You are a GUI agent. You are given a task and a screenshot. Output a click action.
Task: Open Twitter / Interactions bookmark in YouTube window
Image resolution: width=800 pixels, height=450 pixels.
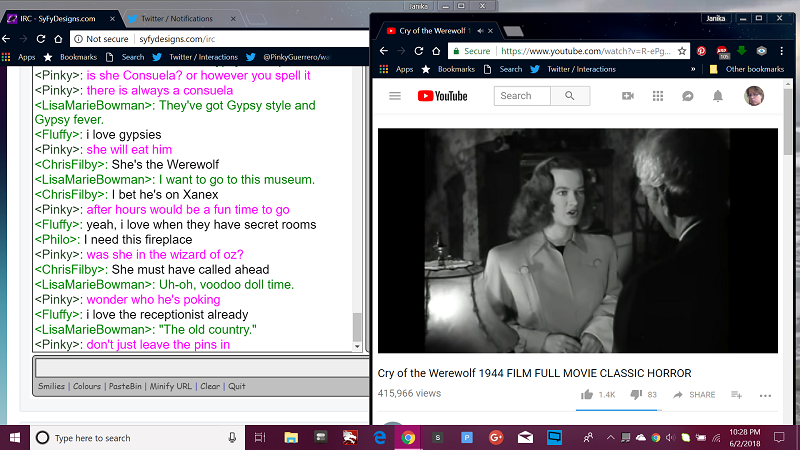[x=573, y=69]
